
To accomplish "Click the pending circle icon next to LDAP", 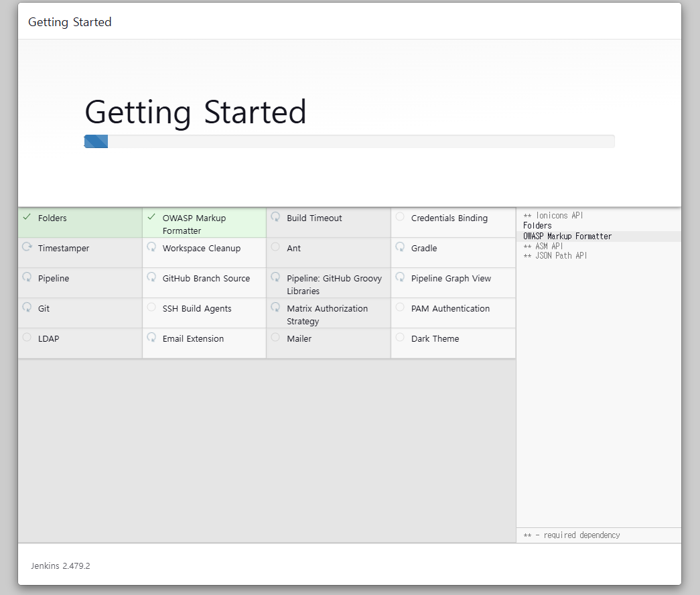I will [x=27, y=337].
